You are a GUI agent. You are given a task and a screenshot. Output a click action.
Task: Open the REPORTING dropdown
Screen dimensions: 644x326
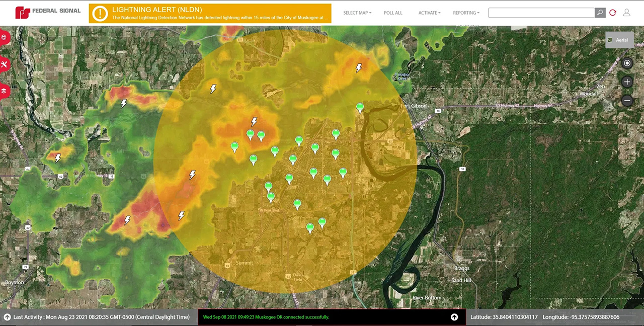pos(465,13)
